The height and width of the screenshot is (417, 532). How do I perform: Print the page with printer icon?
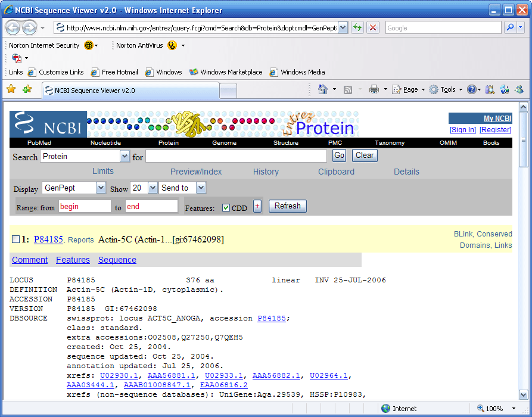pos(374,89)
